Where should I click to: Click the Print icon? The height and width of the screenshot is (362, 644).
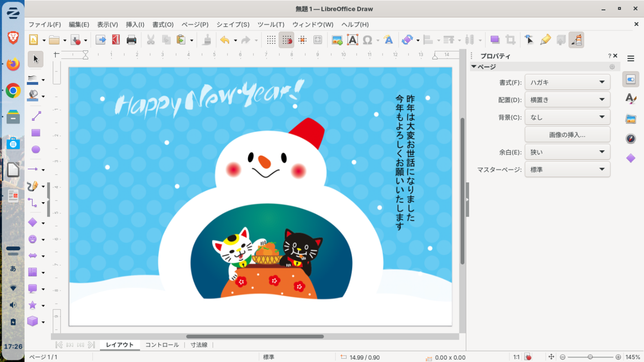tap(131, 40)
